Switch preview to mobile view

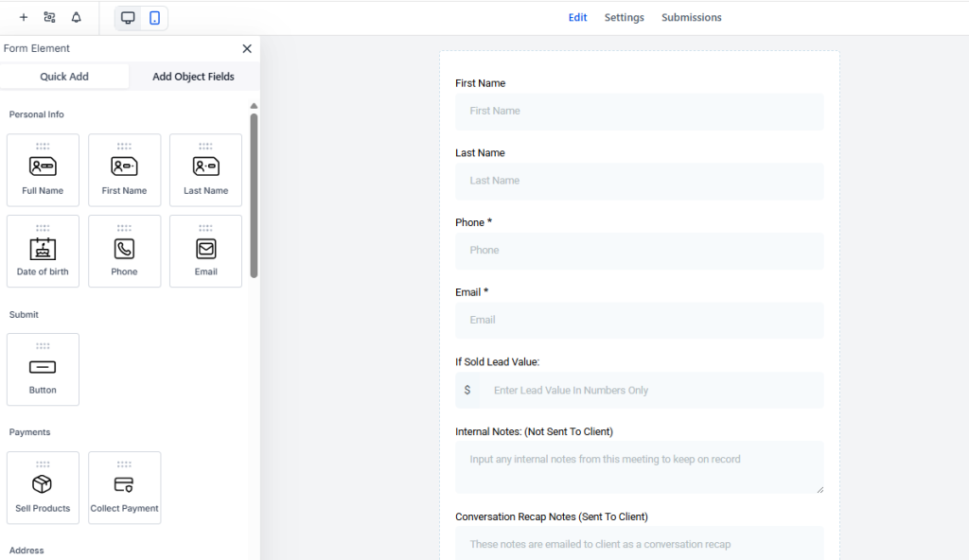point(154,17)
